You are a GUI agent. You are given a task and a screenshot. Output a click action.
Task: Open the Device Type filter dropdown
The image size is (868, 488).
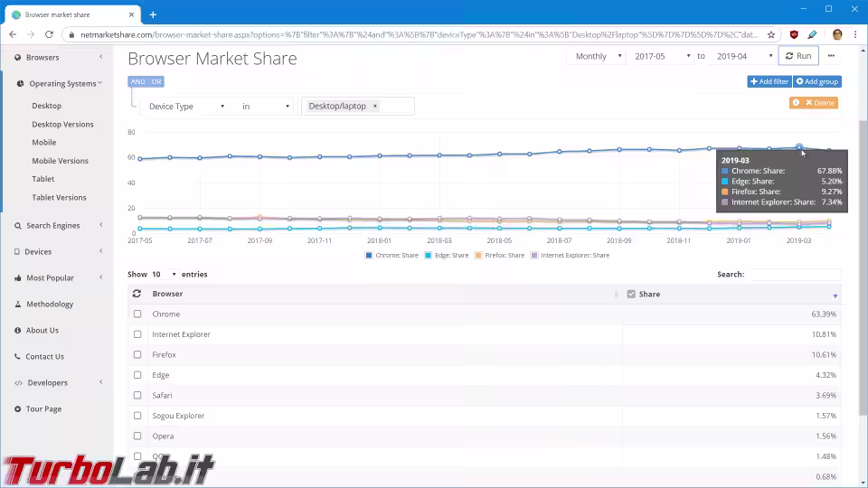[186, 107]
